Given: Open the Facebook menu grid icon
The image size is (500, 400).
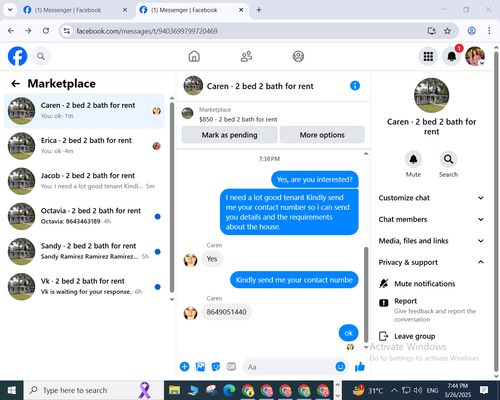Looking at the screenshot, I should 428,56.
